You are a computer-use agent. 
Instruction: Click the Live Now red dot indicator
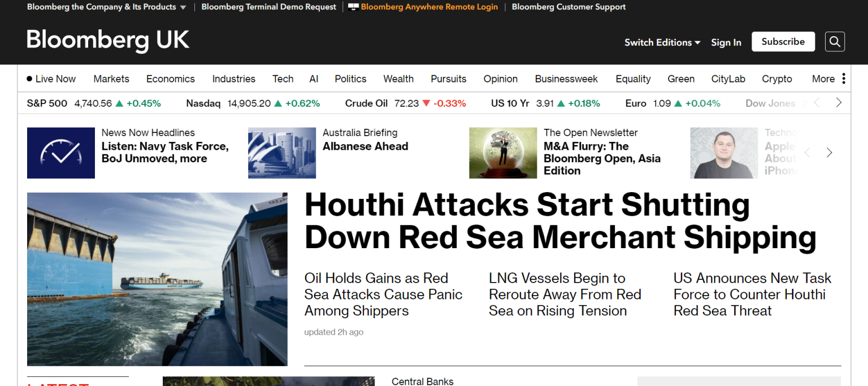[x=29, y=79]
